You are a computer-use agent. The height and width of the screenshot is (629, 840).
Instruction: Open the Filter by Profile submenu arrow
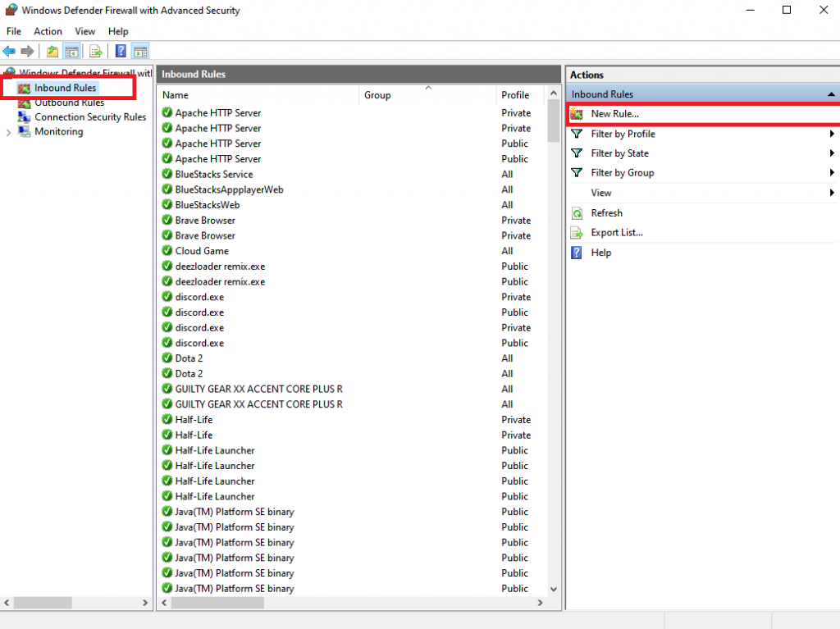click(832, 134)
